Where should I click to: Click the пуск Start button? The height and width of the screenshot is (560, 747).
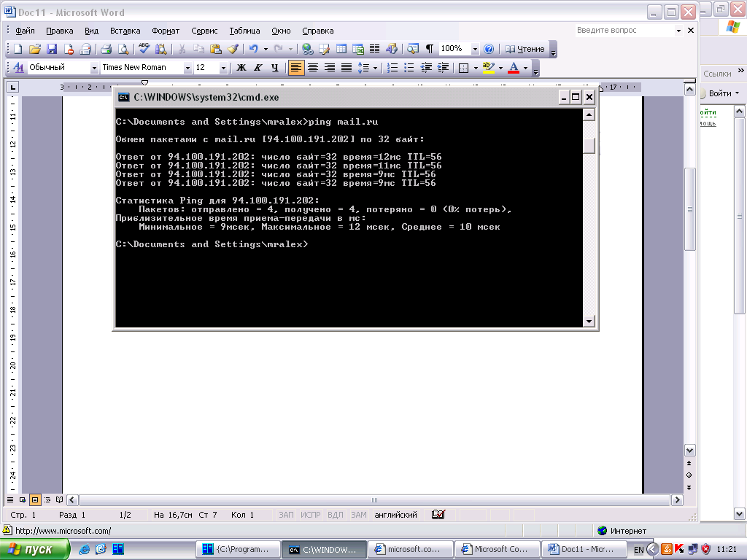coord(34,549)
